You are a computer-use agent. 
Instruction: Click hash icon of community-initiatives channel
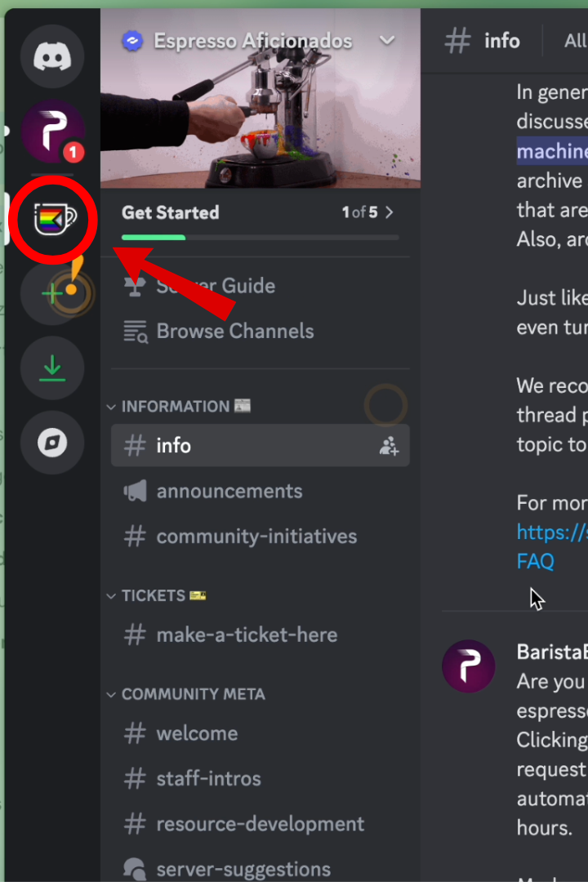tap(135, 537)
